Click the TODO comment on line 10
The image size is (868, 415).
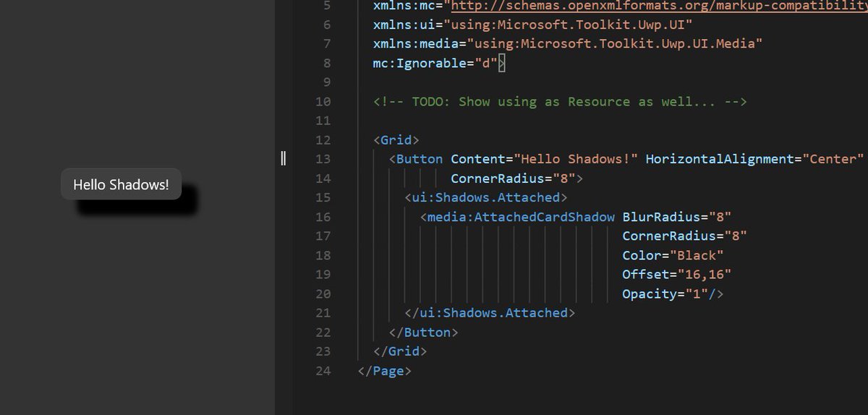[561, 101]
